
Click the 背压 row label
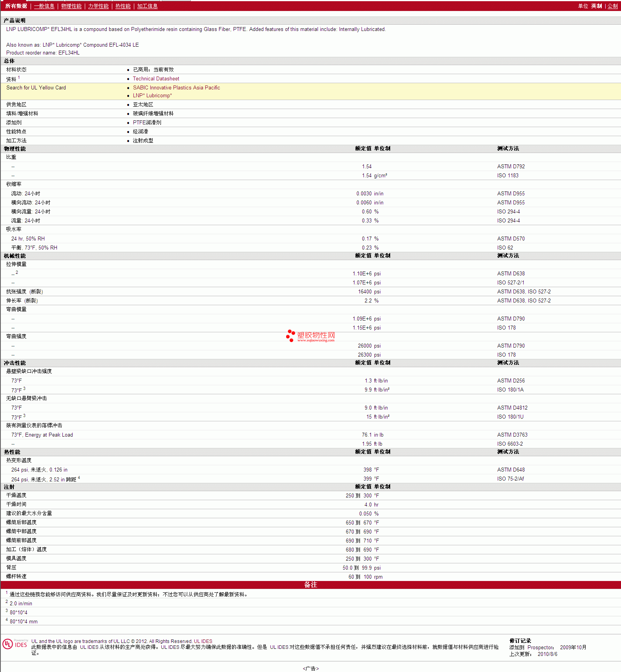(11, 568)
